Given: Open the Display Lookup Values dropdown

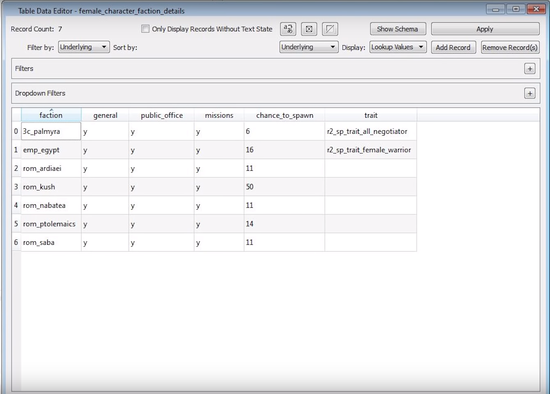Looking at the screenshot, I should [398, 47].
